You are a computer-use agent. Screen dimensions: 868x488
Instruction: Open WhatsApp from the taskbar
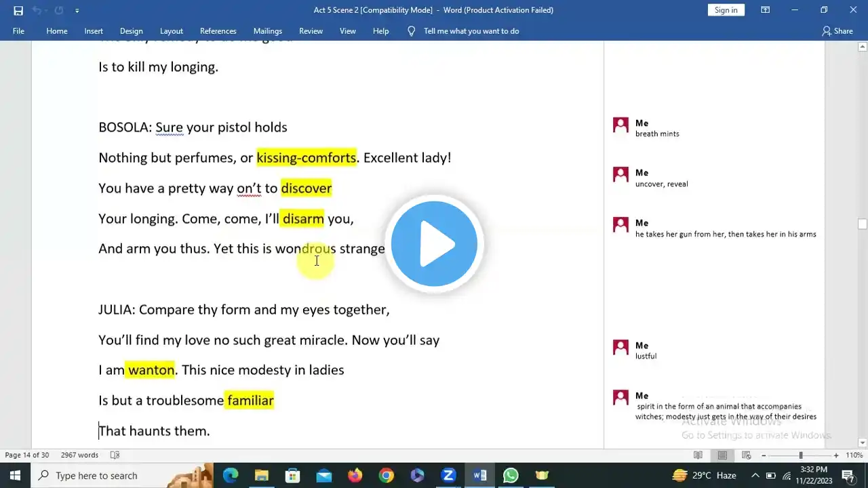511,475
